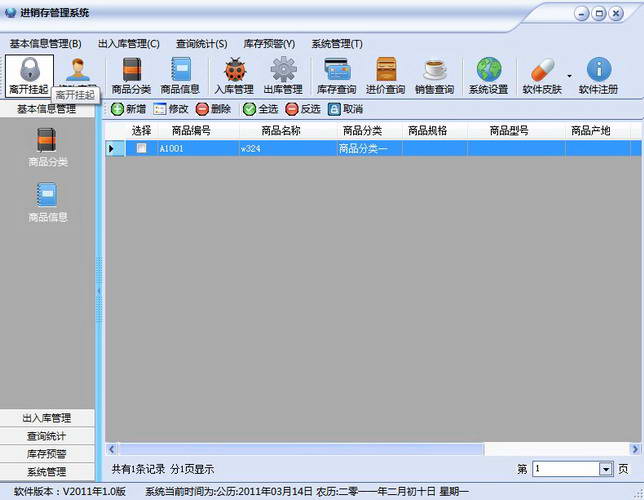Click the 共有1条记录 分1页显示 text
The image size is (644, 500).
(163, 469)
